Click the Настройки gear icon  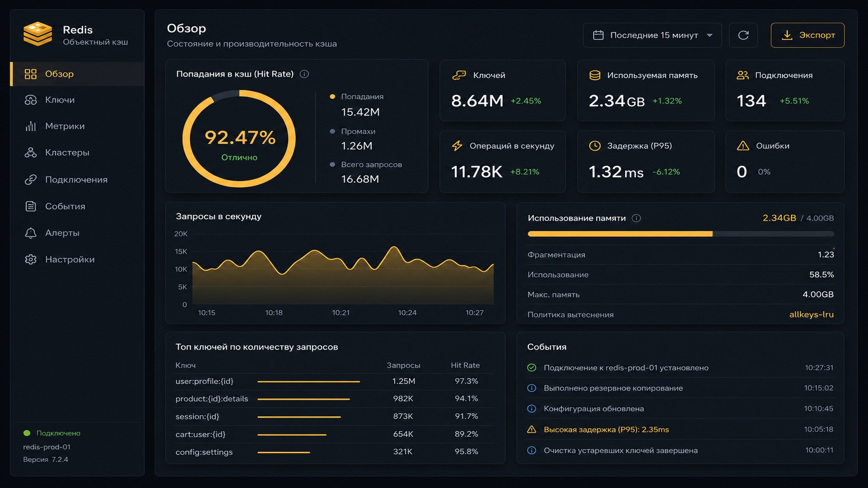[31, 259]
